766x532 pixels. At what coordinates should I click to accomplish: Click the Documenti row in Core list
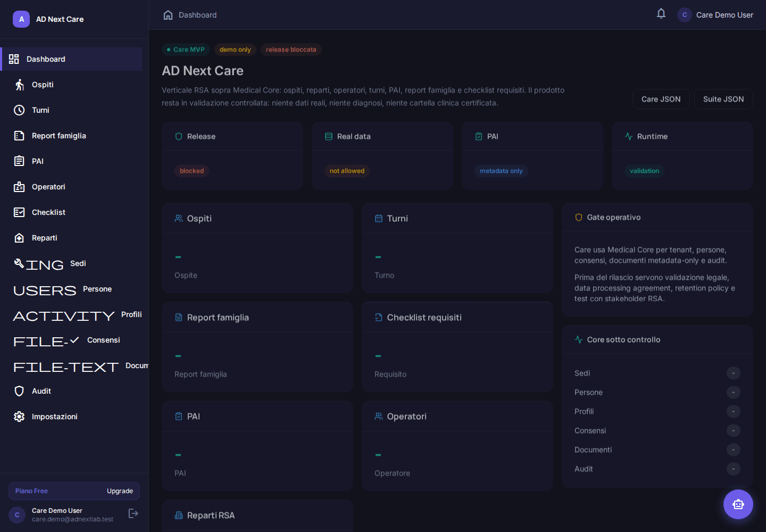pos(657,450)
